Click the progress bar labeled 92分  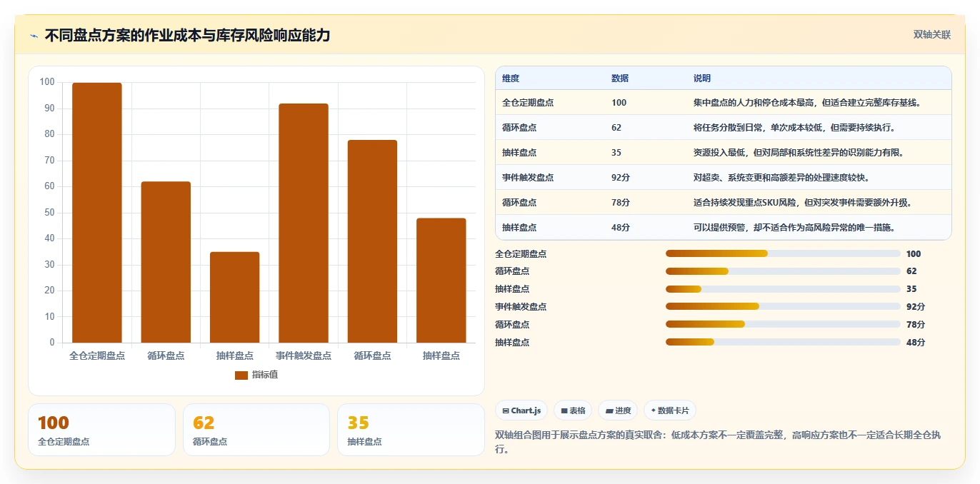[x=783, y=306]
